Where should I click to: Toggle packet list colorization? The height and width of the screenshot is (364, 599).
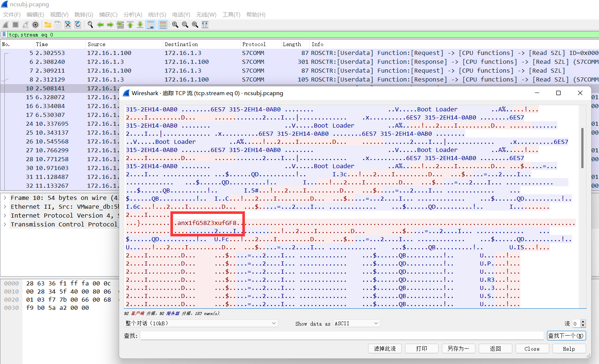163,25
